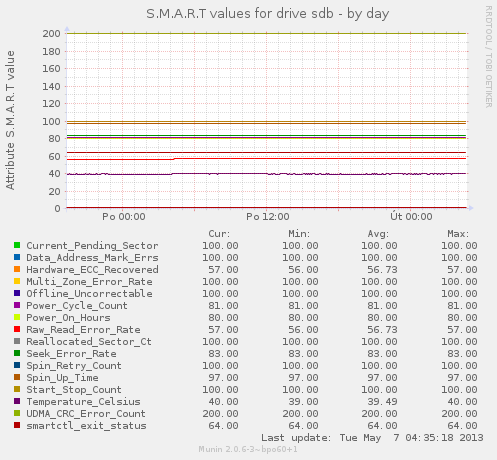
Task: Click the Offline_Uncorrectable legend label
Action: [89, 294]
